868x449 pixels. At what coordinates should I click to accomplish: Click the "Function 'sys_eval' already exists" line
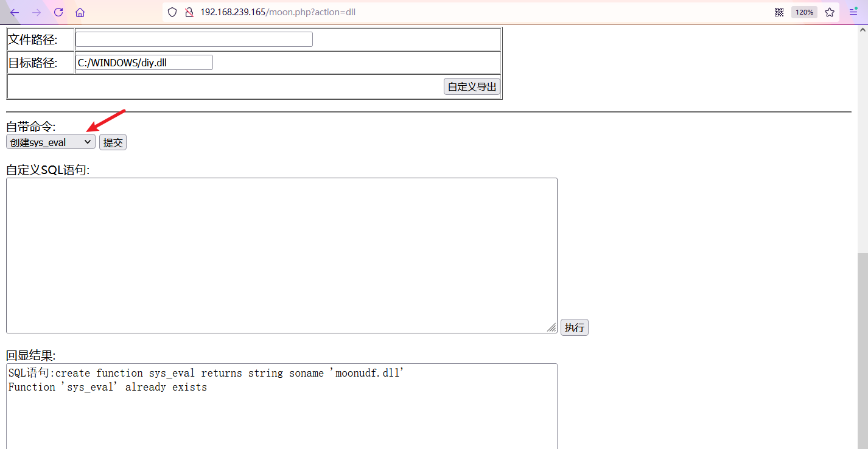pyautogui.click(x=108, y=387)
